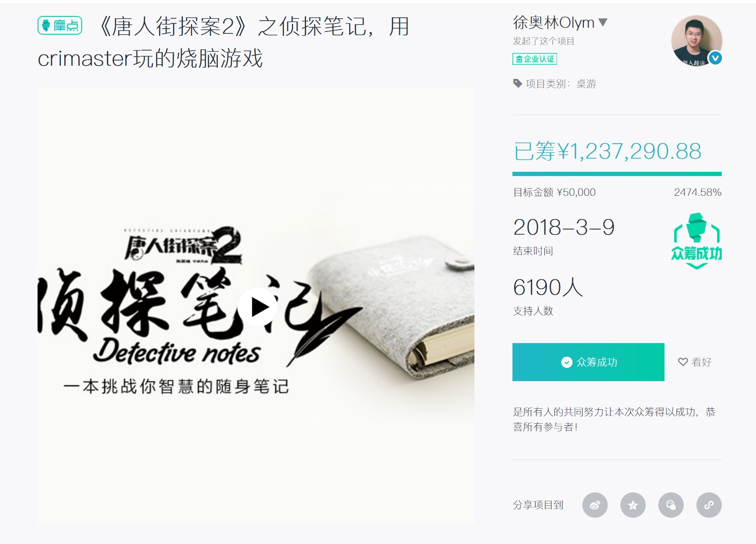756x544 pixels.
Task: Open the 桌游 project category link
Action: 586,84
